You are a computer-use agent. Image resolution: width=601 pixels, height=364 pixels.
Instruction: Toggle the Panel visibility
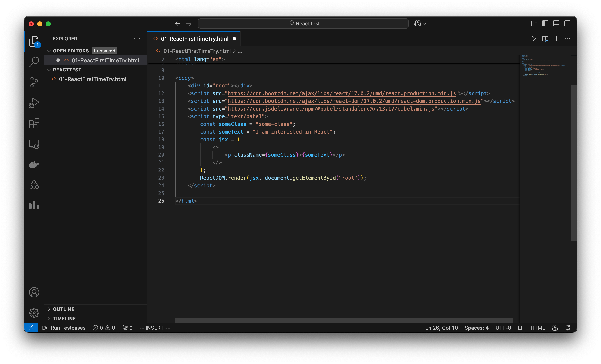556,23
